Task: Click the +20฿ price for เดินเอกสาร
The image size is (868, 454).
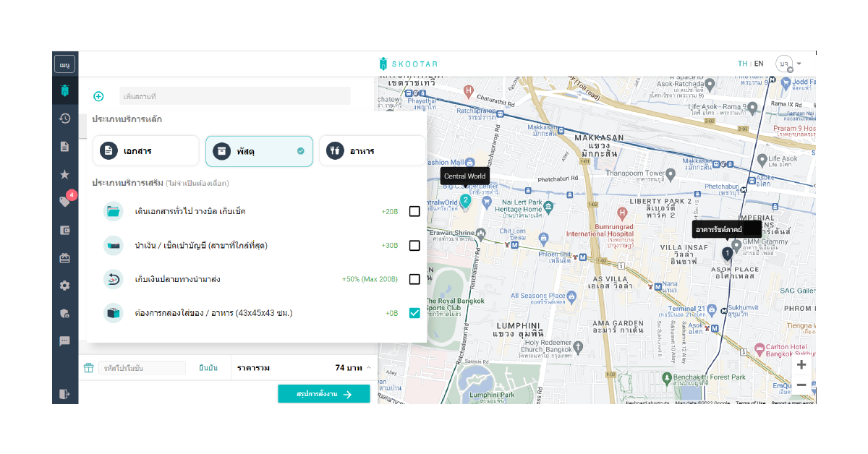Action: tap(390, 211)
